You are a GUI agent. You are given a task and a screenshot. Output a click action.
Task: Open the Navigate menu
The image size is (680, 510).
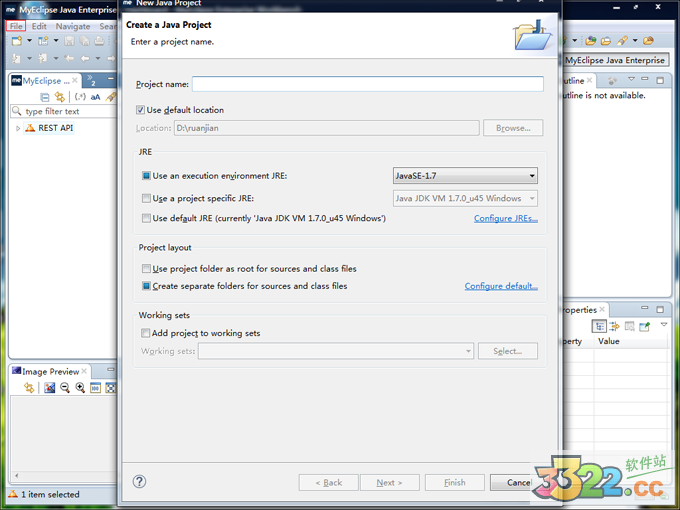point(73,26)
